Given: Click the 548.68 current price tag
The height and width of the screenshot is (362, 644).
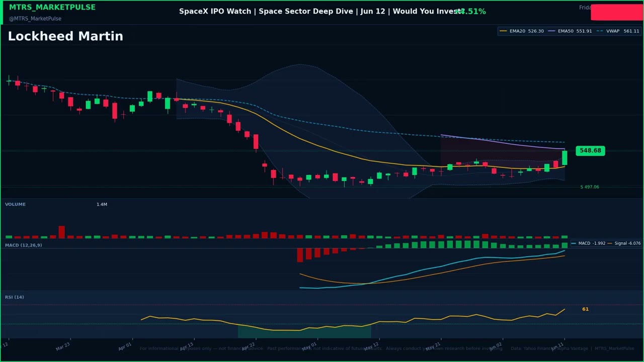Looking at the screenshot, I should pyautogui.click(x=590, y=151).
